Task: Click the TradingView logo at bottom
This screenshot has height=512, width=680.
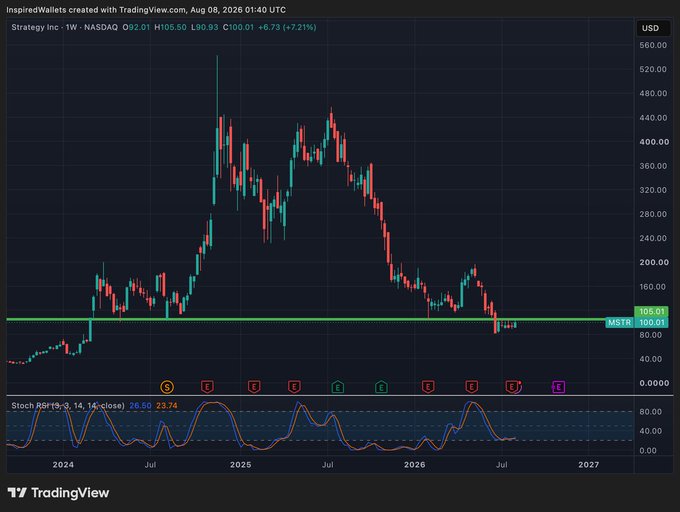Action: click(58, 493)
